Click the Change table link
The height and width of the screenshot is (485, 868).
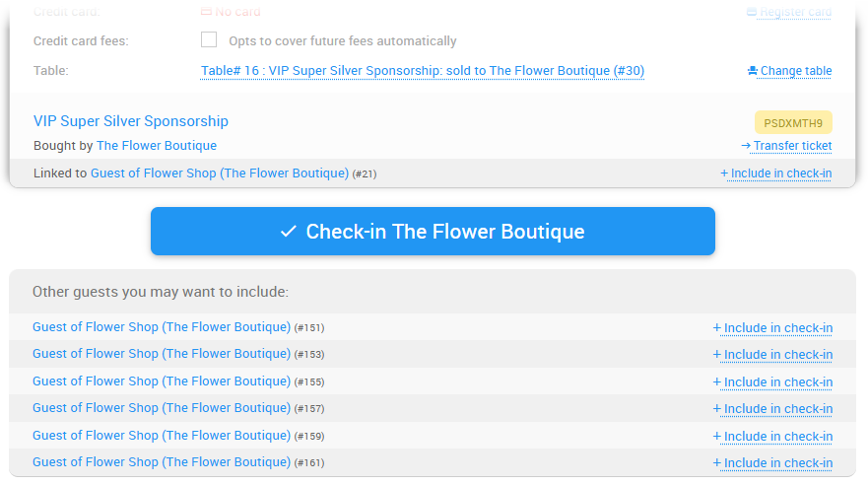[789, 71]
